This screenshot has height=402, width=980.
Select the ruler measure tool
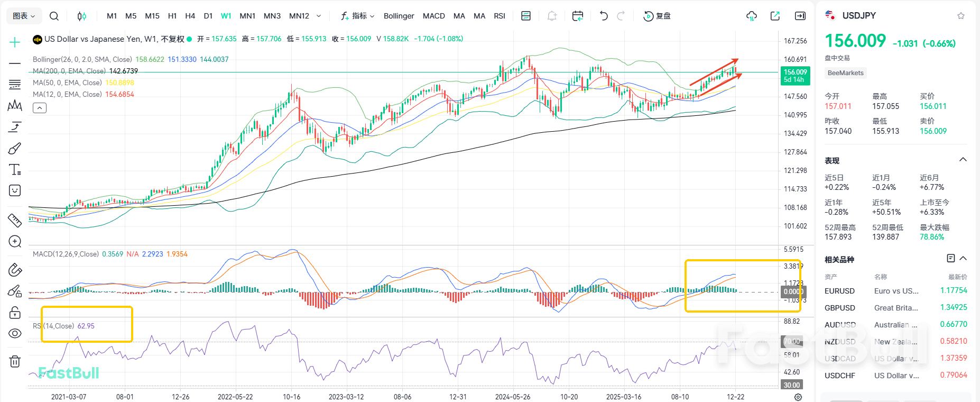[x=15, y=220]
